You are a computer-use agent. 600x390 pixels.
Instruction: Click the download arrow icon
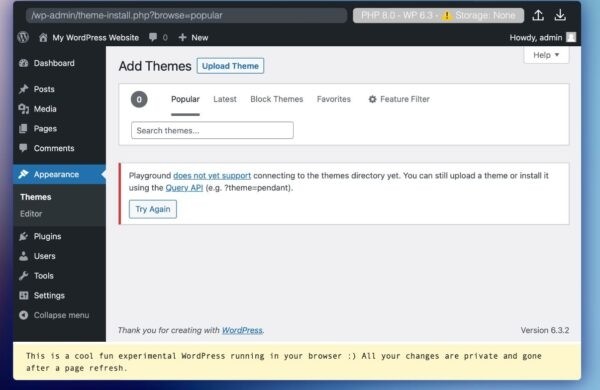[x=560, y=15]
